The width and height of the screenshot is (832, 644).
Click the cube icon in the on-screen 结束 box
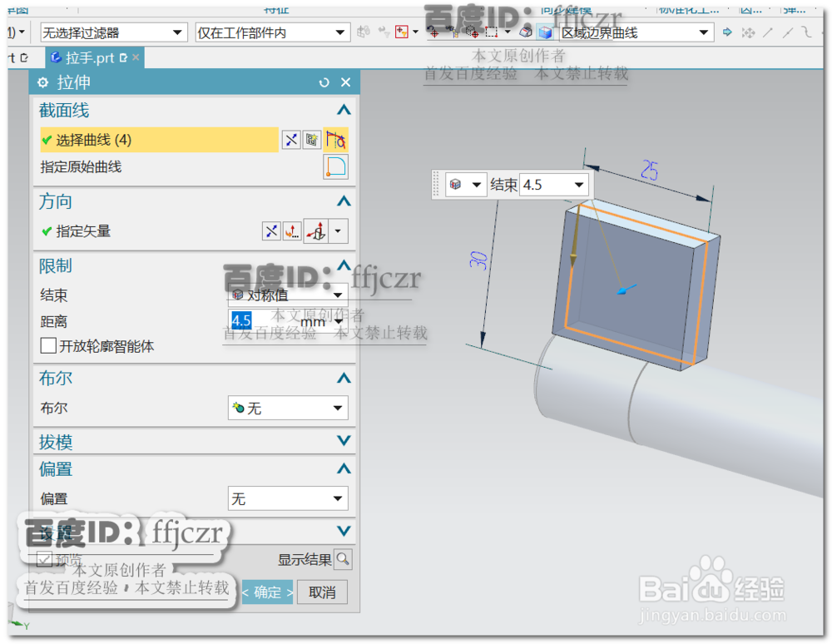click(x=455, y=185)
